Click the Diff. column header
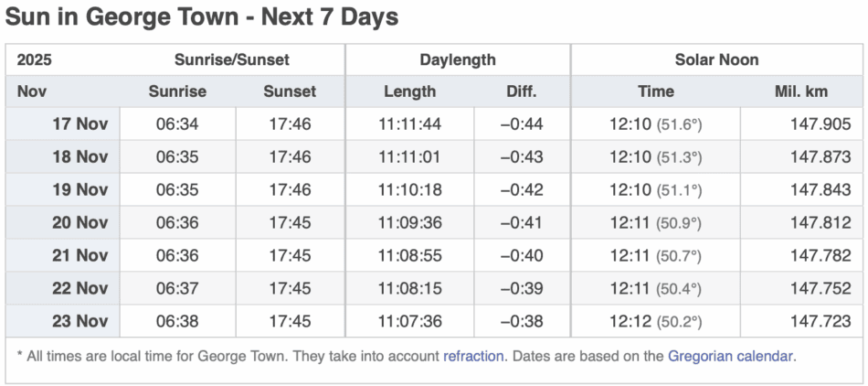This screenshot has width=868, height=386. coord(522,91)
